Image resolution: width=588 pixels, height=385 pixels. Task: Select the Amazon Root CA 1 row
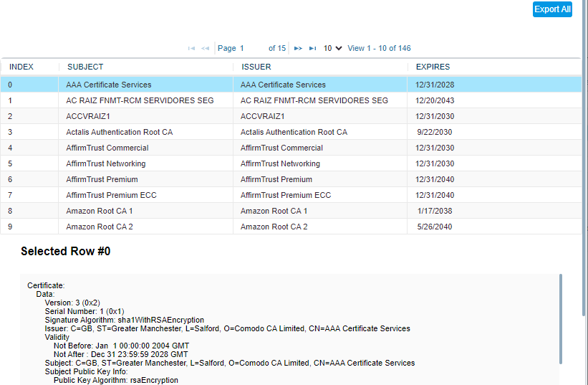pos(100,211)
